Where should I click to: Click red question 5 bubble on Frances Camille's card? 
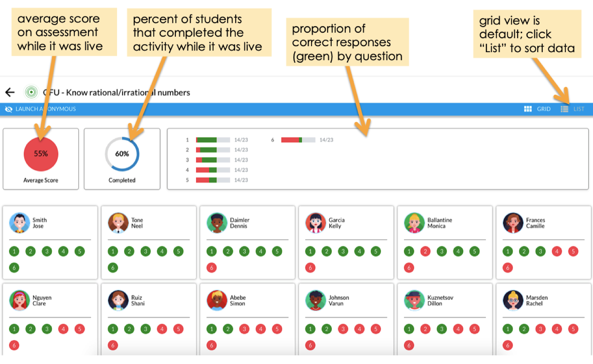[573, 251]
